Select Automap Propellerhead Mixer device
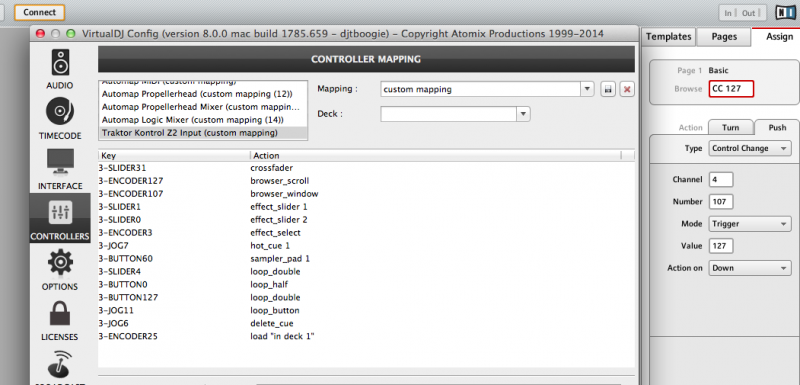This screenshot has height=385, width=800. pyautogui.click(x=203, y=107)
